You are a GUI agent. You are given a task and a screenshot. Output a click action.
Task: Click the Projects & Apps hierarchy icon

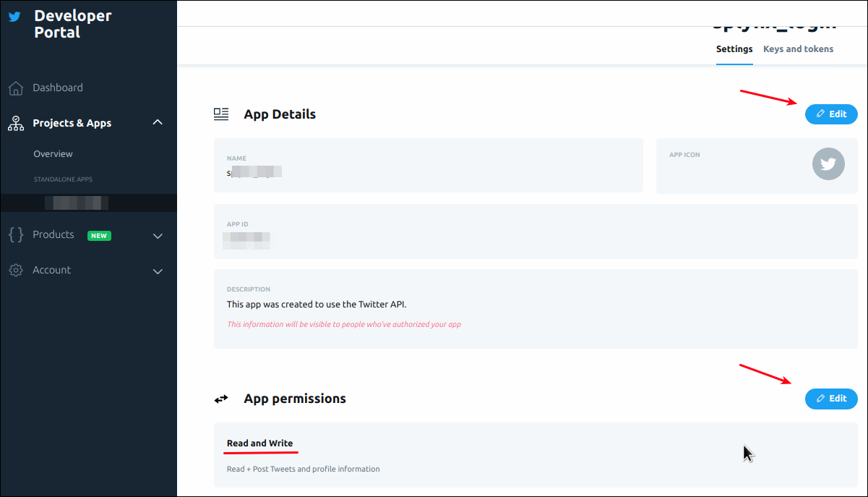click(x=16, y=124)
